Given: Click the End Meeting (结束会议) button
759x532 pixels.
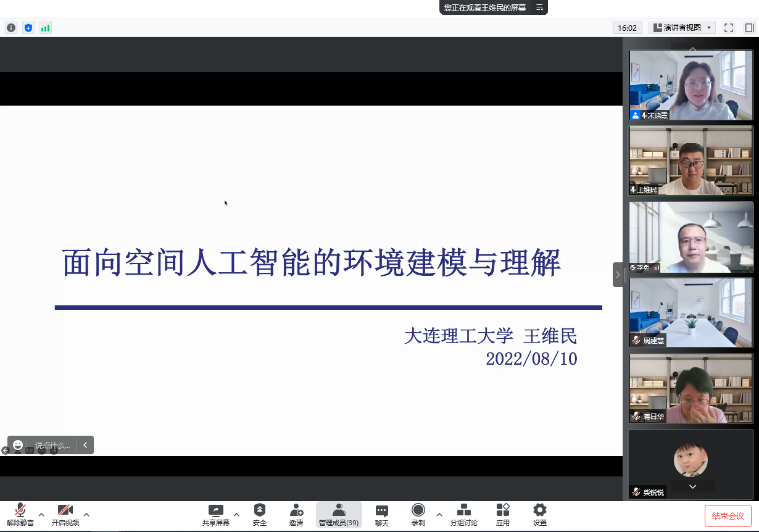Looking at the screenshot, I should 728,516.
